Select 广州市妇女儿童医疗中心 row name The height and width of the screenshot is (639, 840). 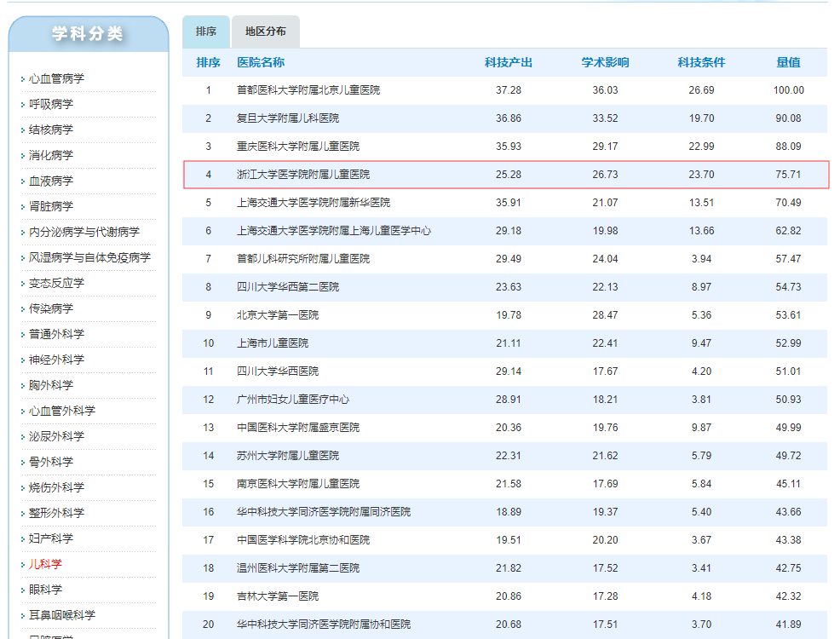point(293,400)
